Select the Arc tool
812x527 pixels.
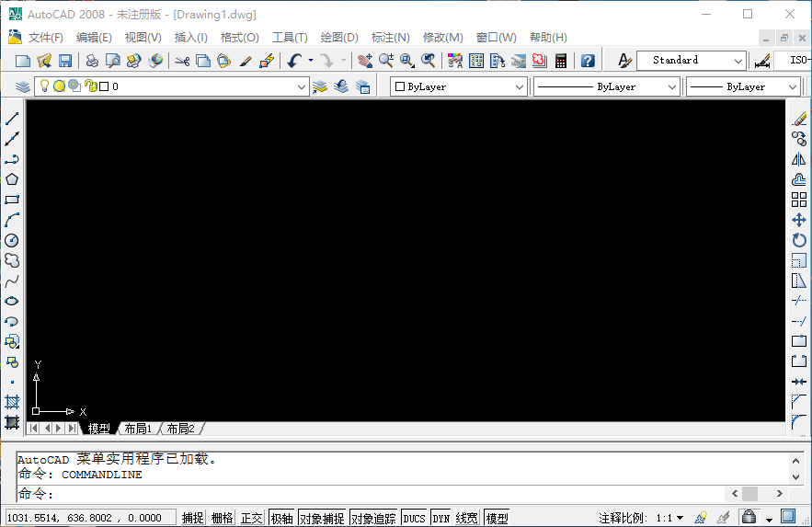(12, 220)
